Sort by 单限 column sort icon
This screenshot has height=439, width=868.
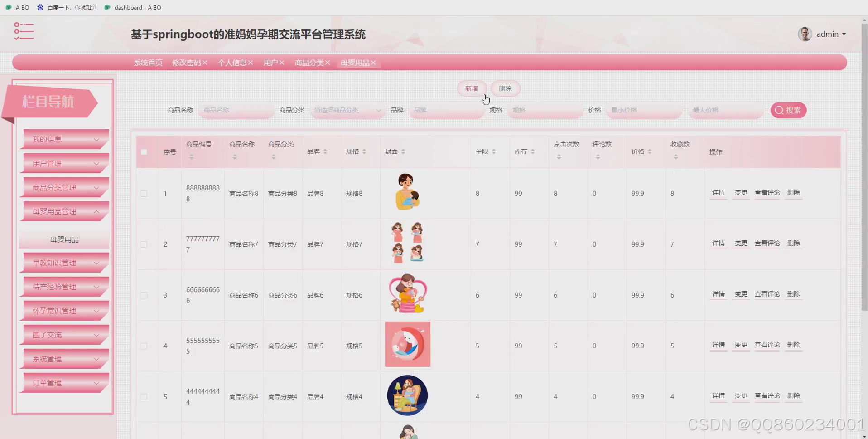[x=494, y=151]
